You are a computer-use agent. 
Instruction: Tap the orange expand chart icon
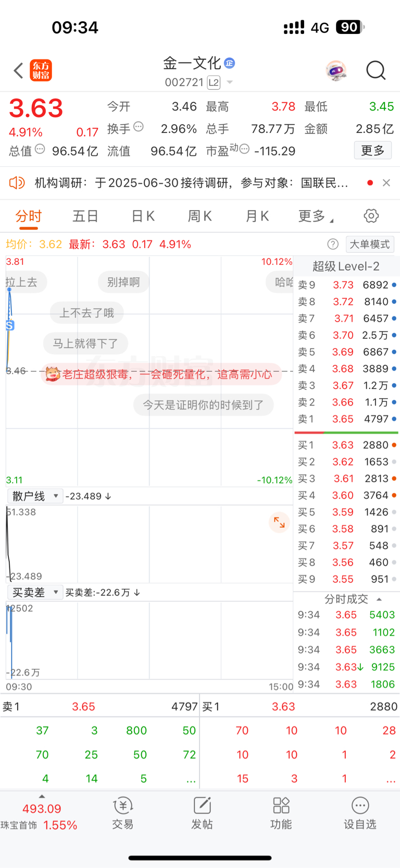pos(279,522)
